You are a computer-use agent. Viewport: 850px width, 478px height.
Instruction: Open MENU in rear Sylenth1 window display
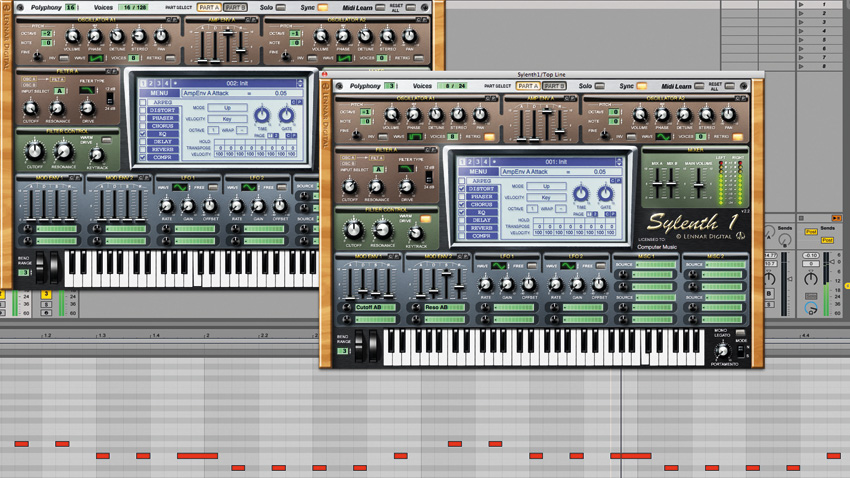click(159, 93)
